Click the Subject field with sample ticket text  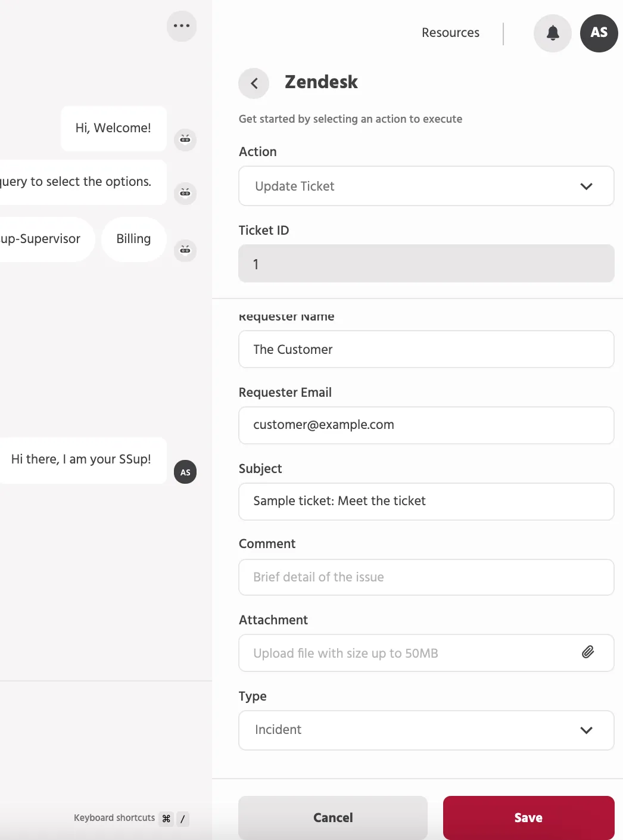pos(426,501)
